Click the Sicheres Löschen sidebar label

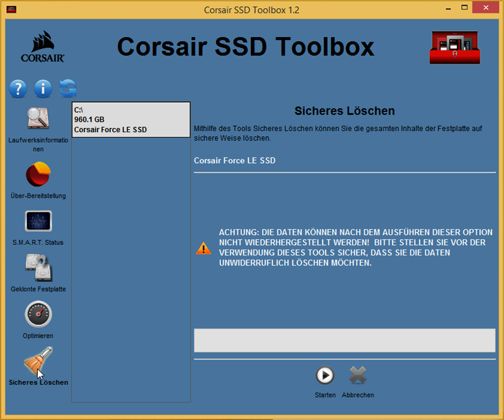pyautogui.click(x=38, y=382)
